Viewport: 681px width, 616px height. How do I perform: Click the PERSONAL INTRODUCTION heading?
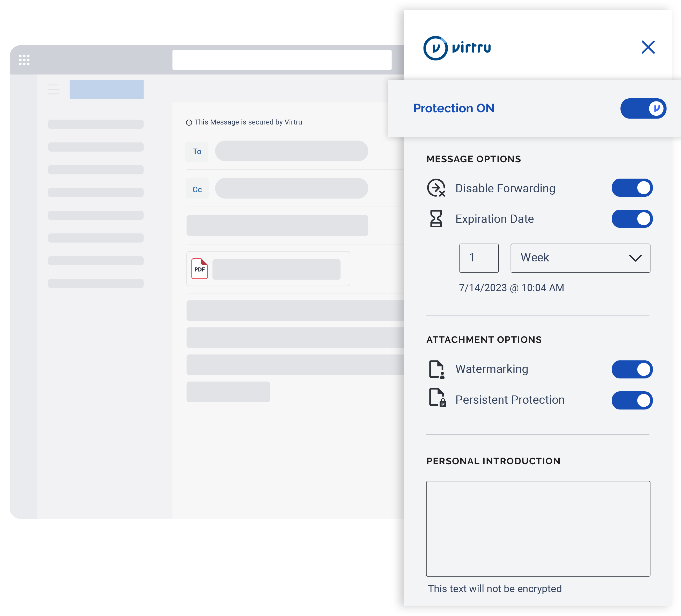[x=493, y=461]
